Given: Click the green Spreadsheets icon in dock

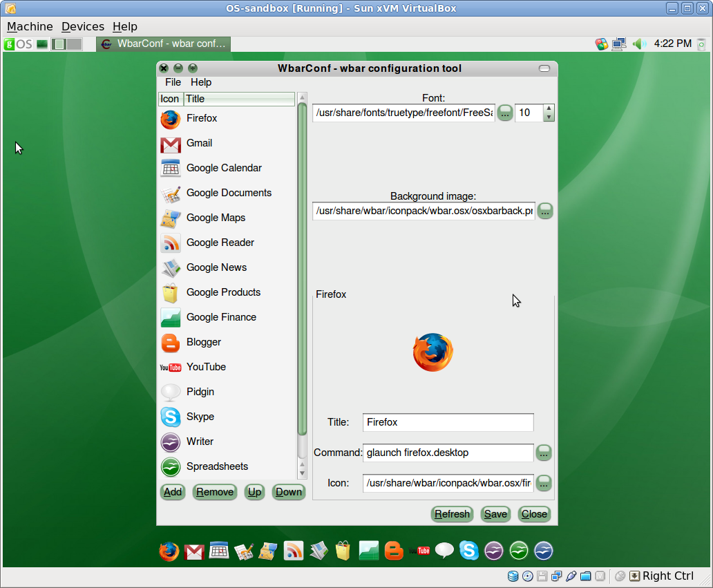Looking at the screenshot, I should [x=519, y=551].
